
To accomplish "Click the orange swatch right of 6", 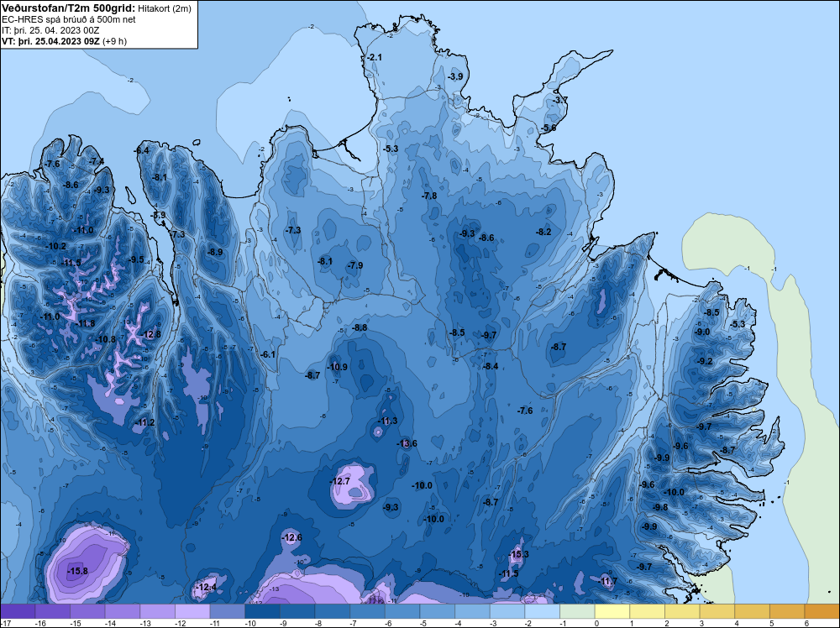I will tap(822, 611).
